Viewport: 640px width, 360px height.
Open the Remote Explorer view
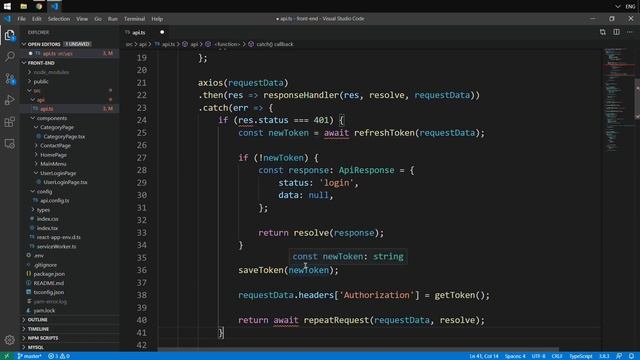(9, 144)
